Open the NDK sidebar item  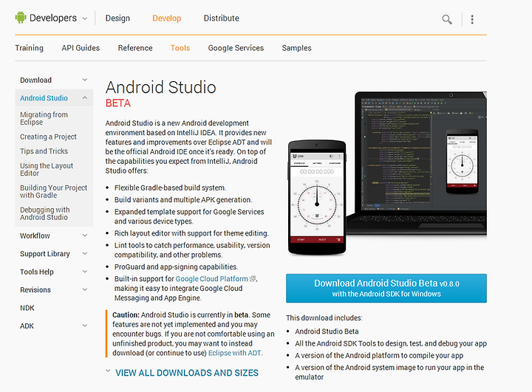[27, 308]
